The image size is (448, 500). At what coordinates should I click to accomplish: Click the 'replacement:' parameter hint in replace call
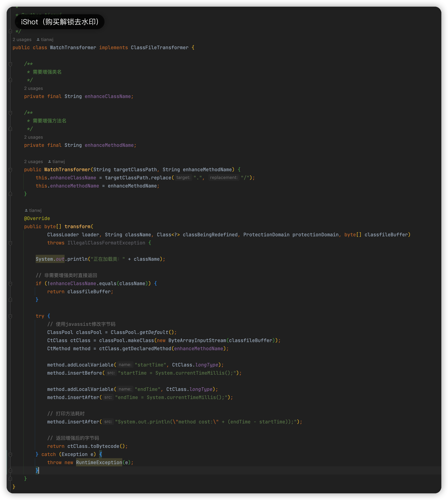click(x=224, y=177)
